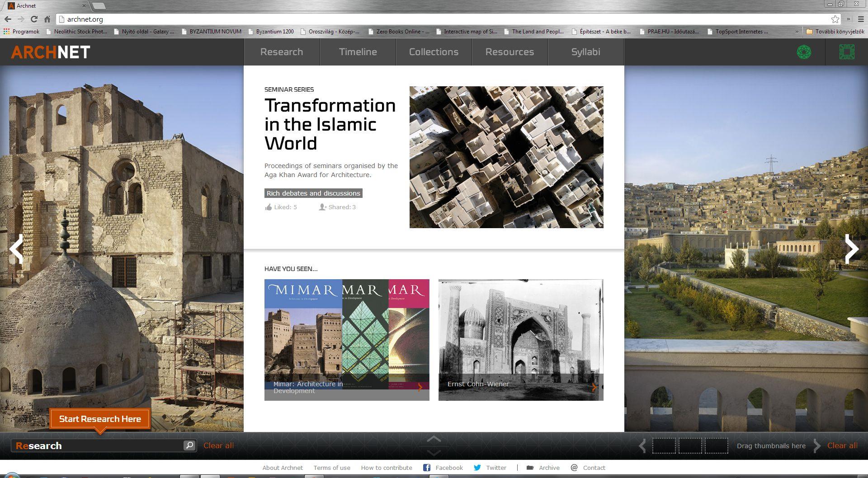Open the Terms of use footer link
The width and height of the screenshot is (868, 478).
point(332,468)
